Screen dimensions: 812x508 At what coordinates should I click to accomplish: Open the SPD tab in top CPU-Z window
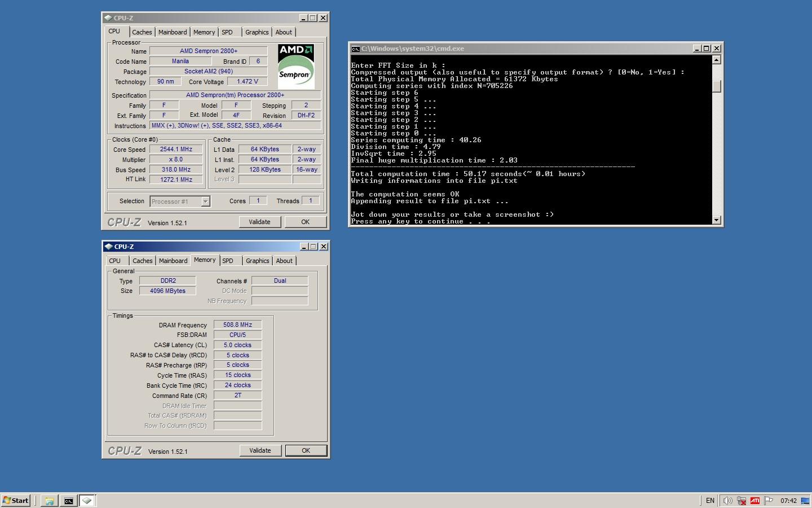[x=227, y=32]
